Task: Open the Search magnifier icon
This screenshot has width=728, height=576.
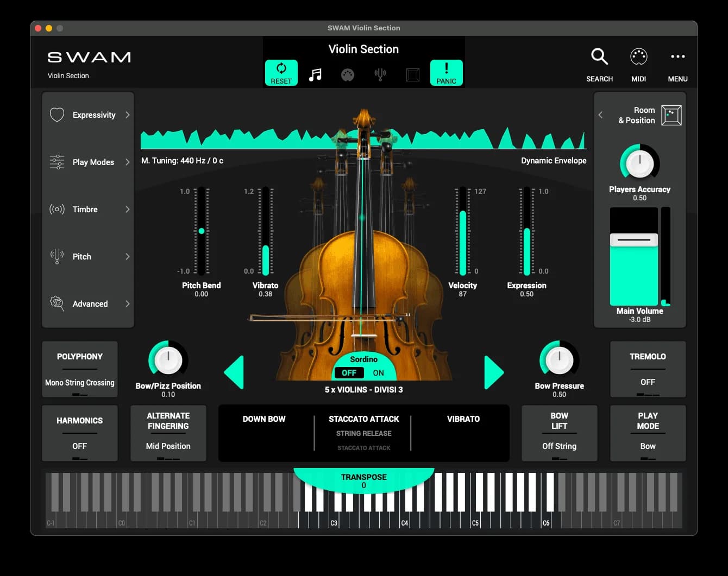Action: click(599, 57)
